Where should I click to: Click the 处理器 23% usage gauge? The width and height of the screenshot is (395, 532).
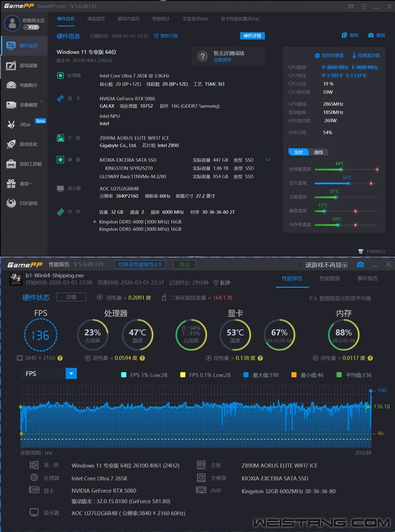click(92, 335)
